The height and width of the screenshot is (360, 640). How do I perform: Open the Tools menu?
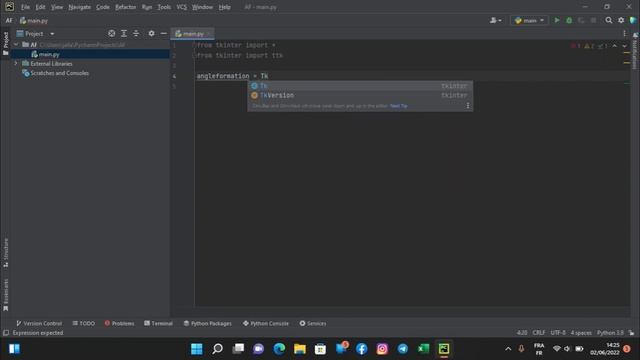(x=164, y=7)
